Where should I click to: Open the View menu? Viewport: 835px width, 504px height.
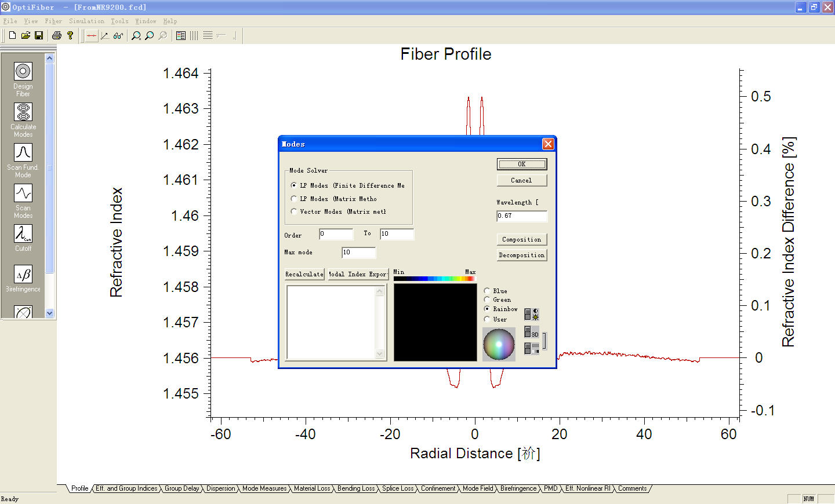31,21
